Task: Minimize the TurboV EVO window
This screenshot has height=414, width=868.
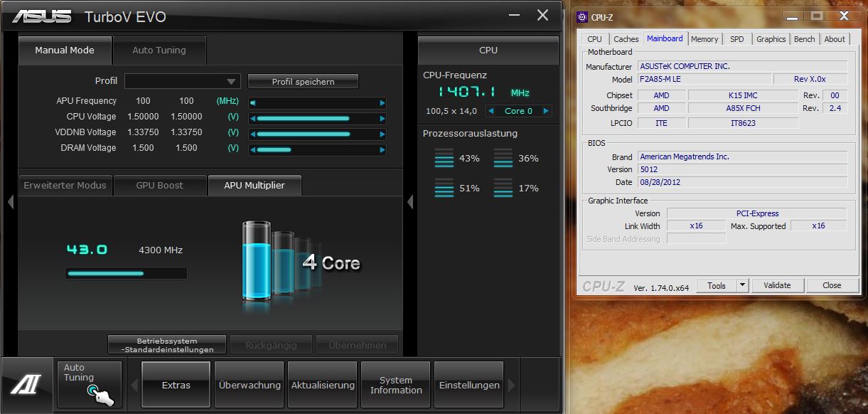Action: tap(514, 15)
